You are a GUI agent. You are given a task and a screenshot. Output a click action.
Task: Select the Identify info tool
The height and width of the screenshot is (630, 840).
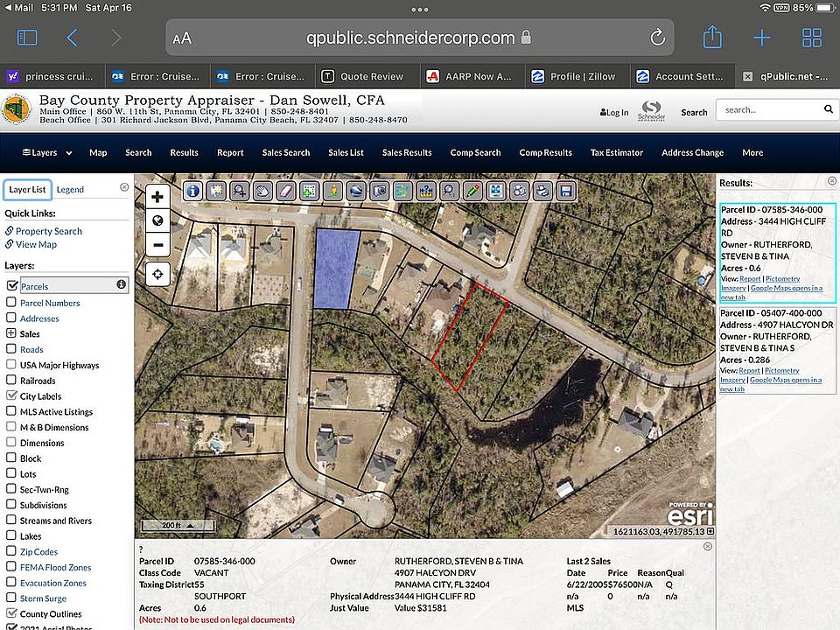(192, 190)
